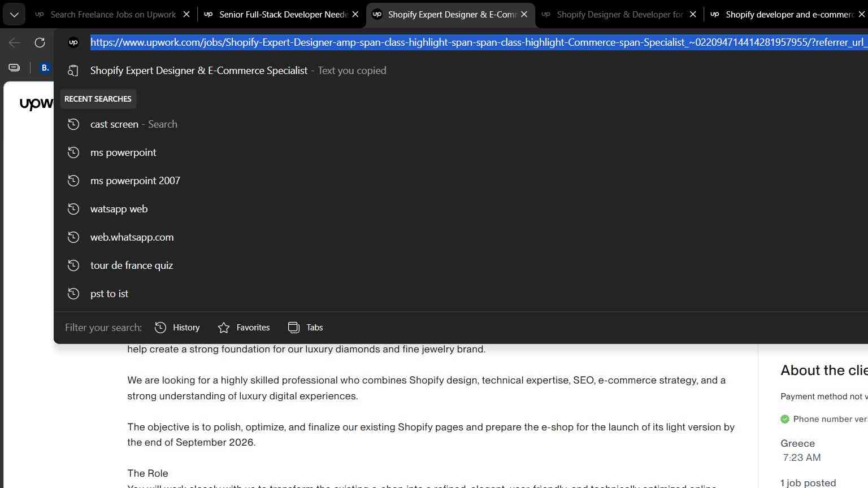Filter search by Tabs
The width and height of the screenshot is (868, 488).
point(305,328)
